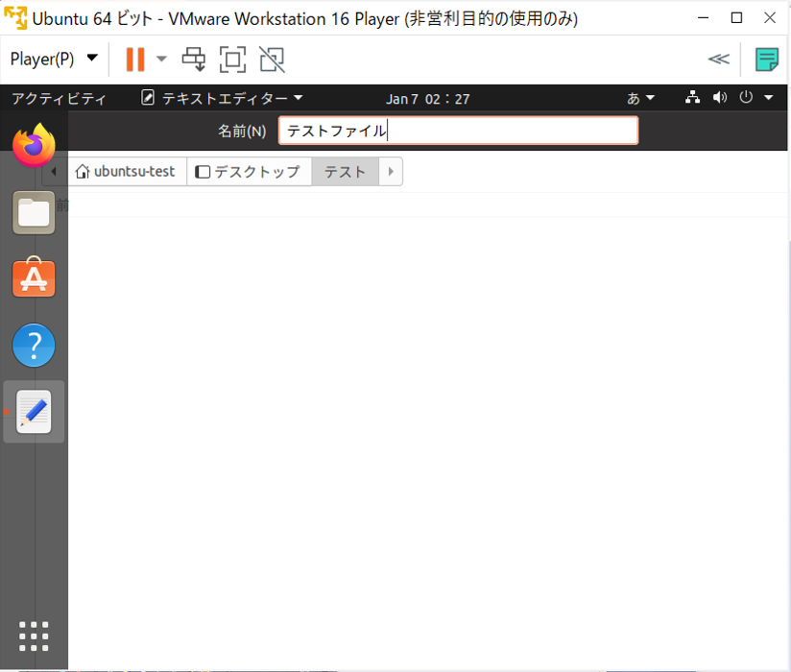Open the あ input method menu
Image resolution: width=791 pixels, height=672 pixels.
tap(640, 98)
